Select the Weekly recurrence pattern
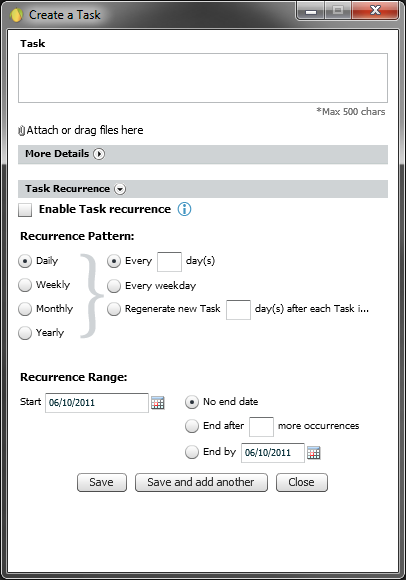 click(x=25, y=285)
